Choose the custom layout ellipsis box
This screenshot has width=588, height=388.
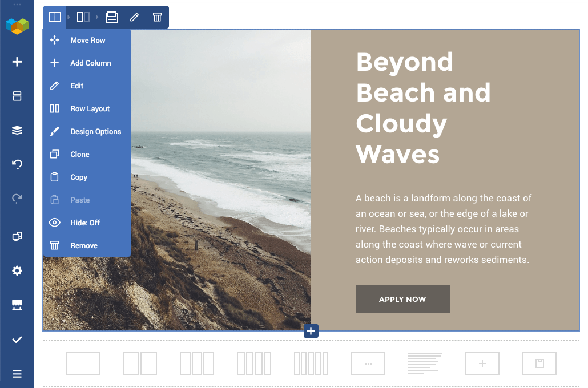click(x=368, y=363)
